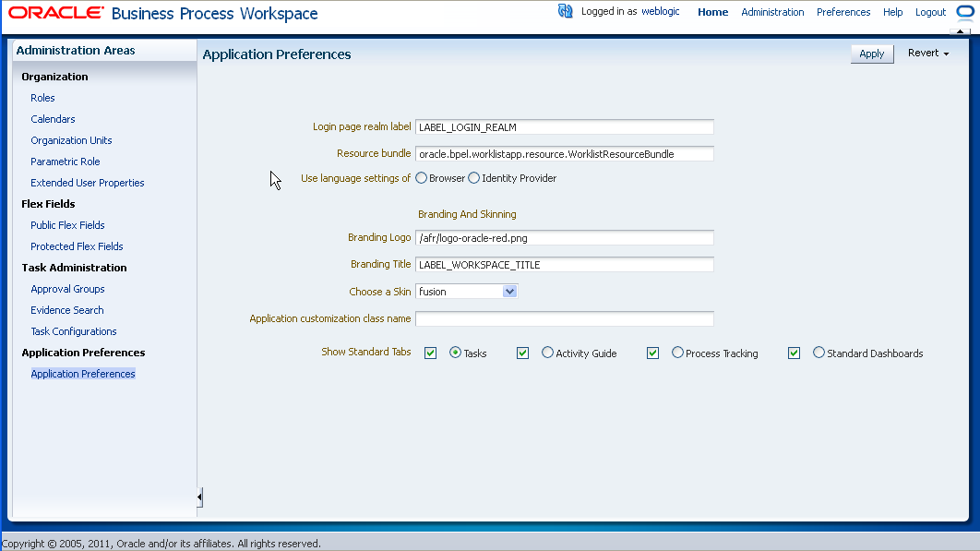This screenshot has width=980, height=551.
Task: Click the Resource bundle input field
Action: (x=565, y=154)
